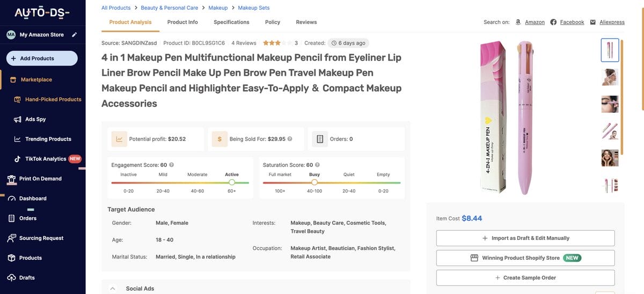The height and width of the screenshot is (294, 644).
Task: Click the 4 Reviews text
Action: 244,43
